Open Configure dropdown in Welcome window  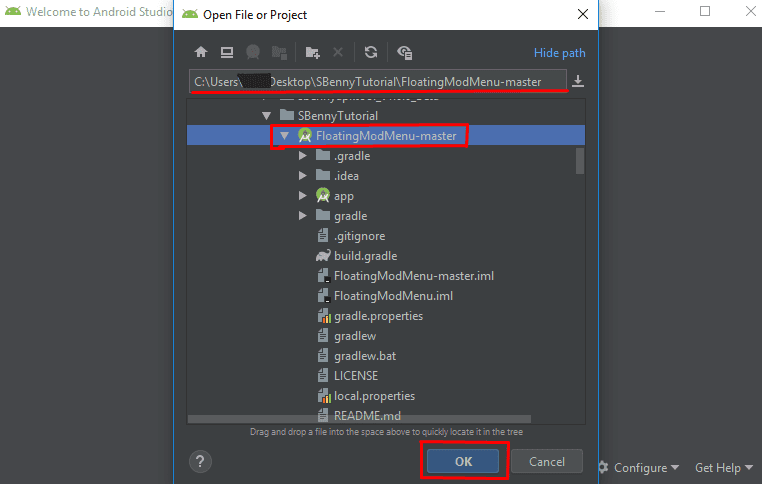click(x=646, y=467)
